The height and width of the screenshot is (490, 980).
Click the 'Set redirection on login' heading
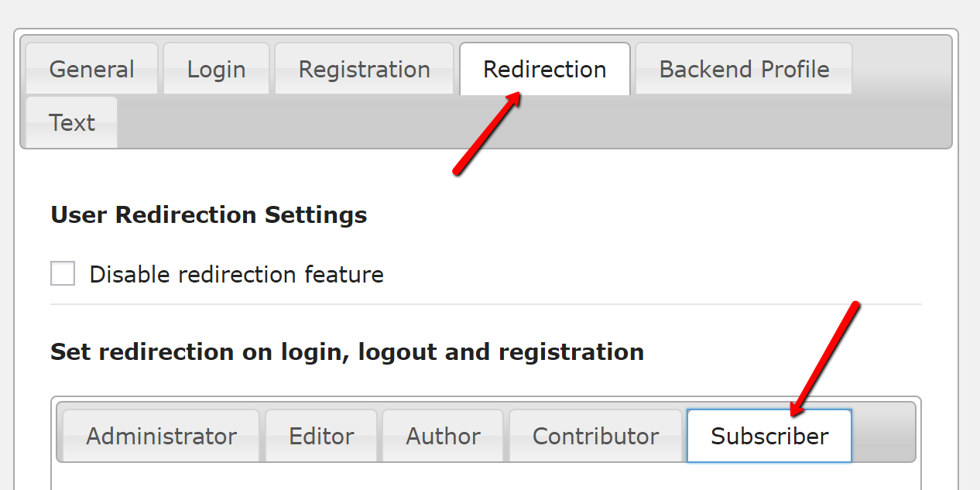[x=347, y=352]
